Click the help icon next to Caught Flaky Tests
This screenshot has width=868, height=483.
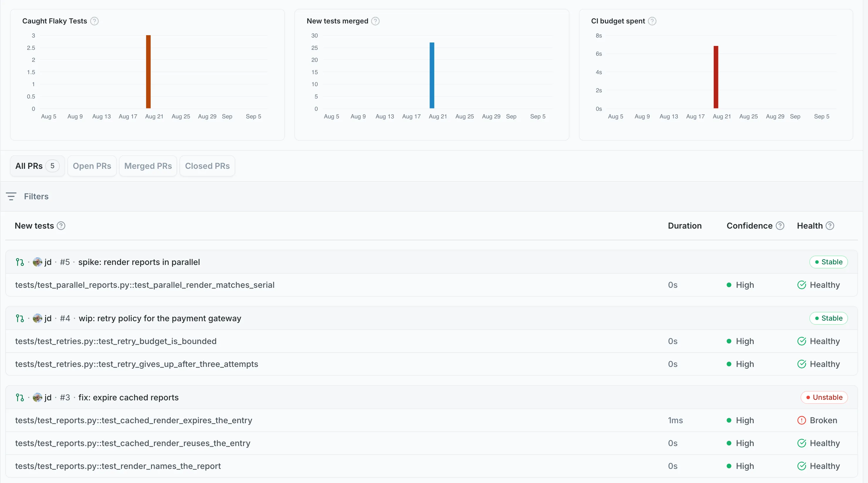(95, 21)
